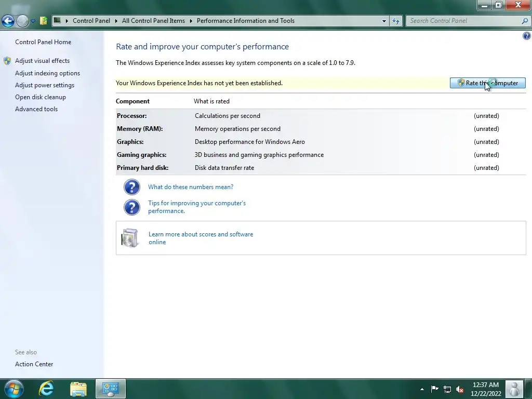Open Adjust visual effects
The width and height of the screenshot is (532, 399).
tap(43, 61)
